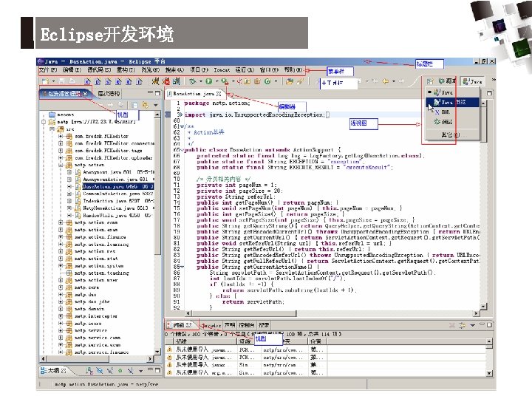The image size is (532, 399).
Task: Expand the com.fredck.FCKeditor package
Action: click(61, 137)
